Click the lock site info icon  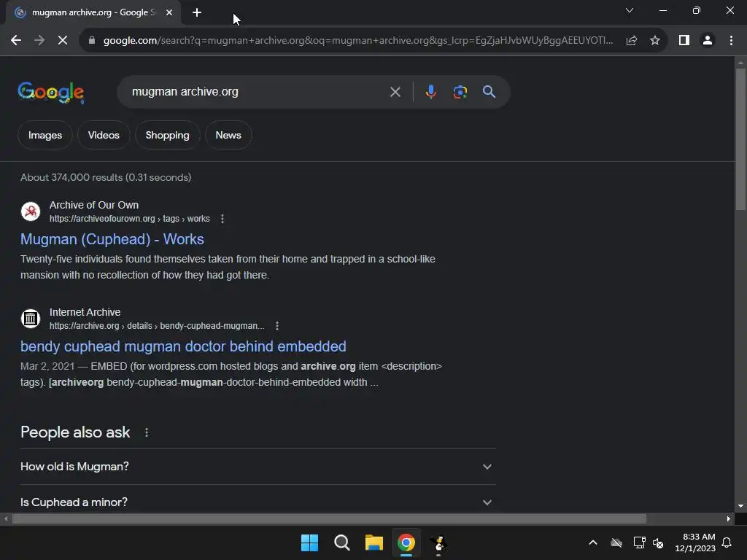(x=92, y=41)
